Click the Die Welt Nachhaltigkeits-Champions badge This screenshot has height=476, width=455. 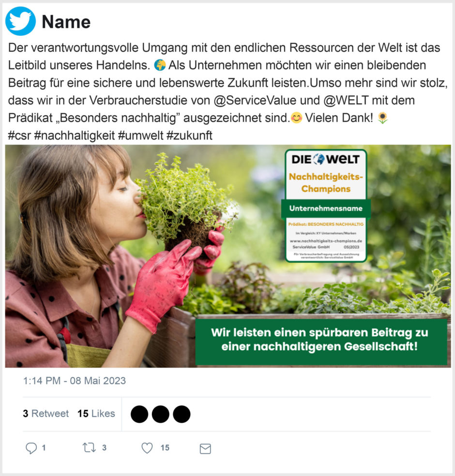tap(326, 205)
